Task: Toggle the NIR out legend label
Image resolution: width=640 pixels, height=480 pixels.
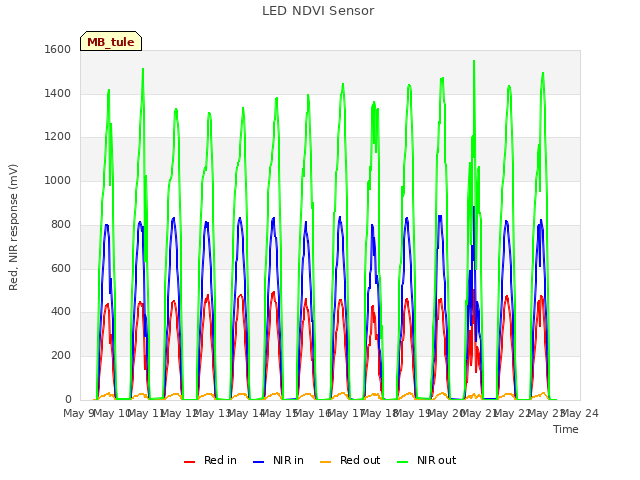Action: click(436, 460)
